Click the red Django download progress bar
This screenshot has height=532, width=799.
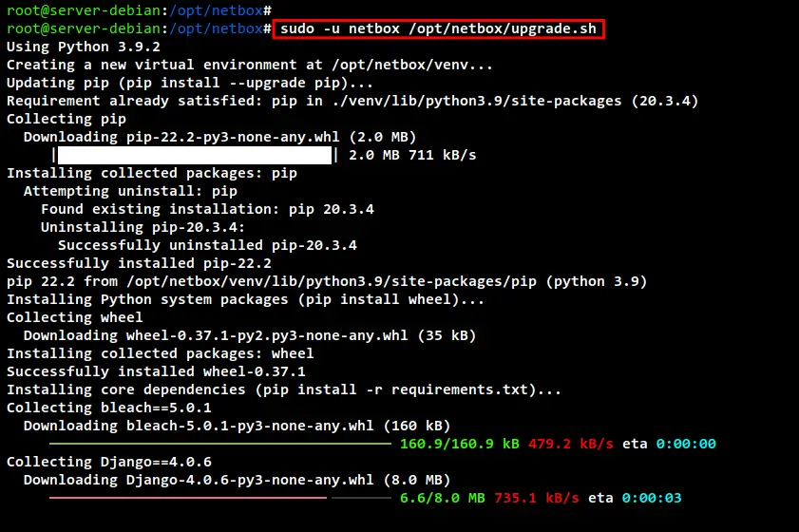188,498
